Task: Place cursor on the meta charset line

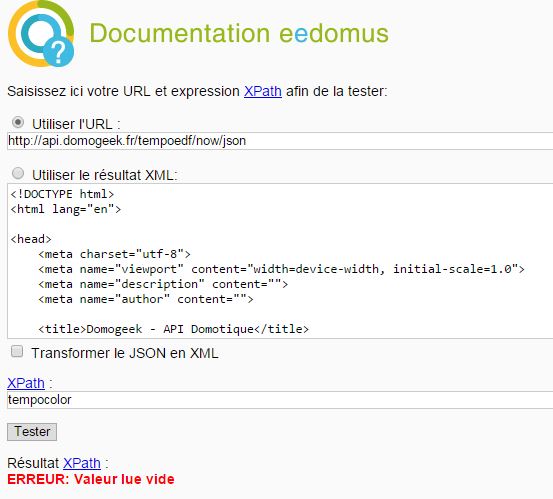Action: [x=114, y=254]
